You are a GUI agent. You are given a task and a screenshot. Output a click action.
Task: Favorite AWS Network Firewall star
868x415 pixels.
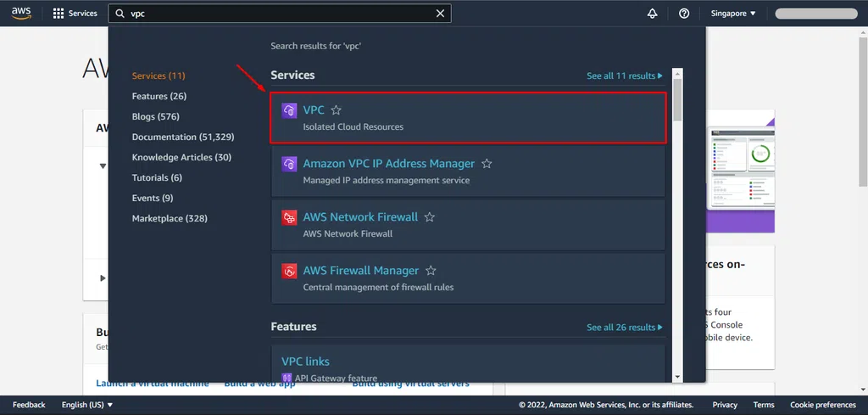click(430, 217)
